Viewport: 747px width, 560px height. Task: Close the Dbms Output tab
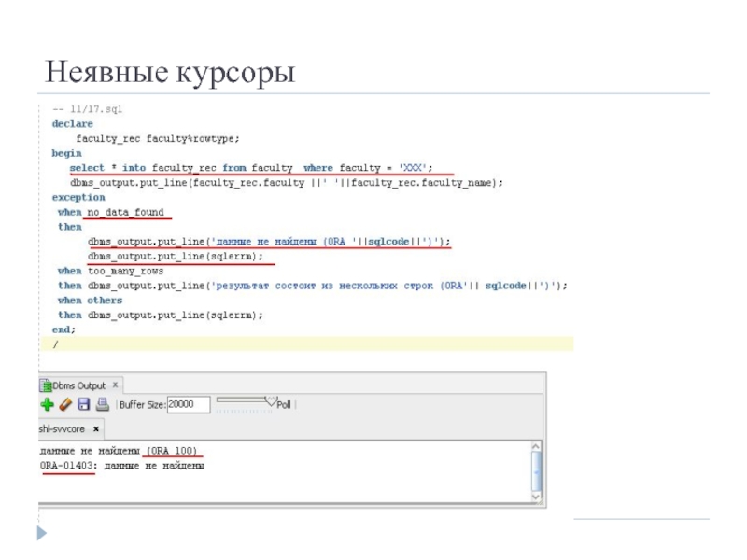click(115, 385)
